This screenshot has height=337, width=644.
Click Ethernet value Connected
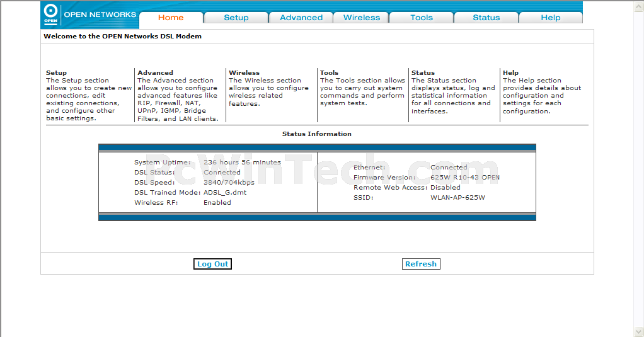[449, 168]
